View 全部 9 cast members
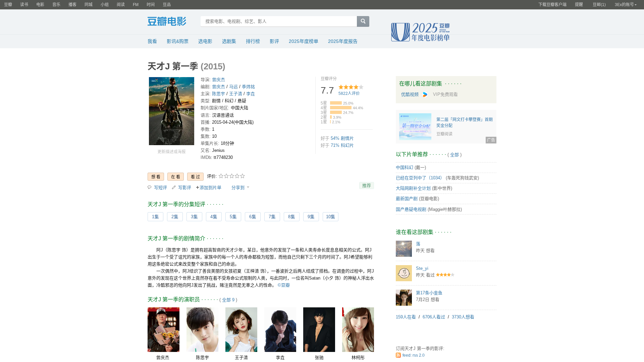Viewport: 644px width, 362px height. (x=228, y=300)
